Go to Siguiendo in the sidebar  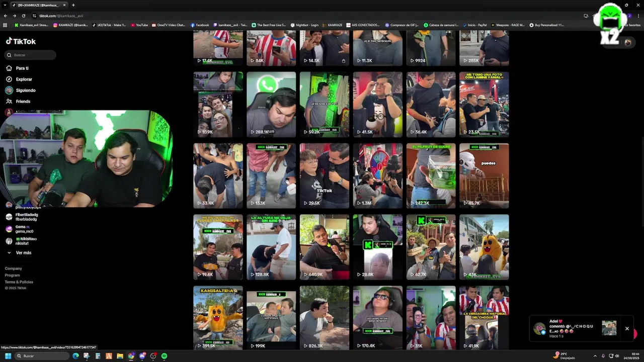click(21, 90)
